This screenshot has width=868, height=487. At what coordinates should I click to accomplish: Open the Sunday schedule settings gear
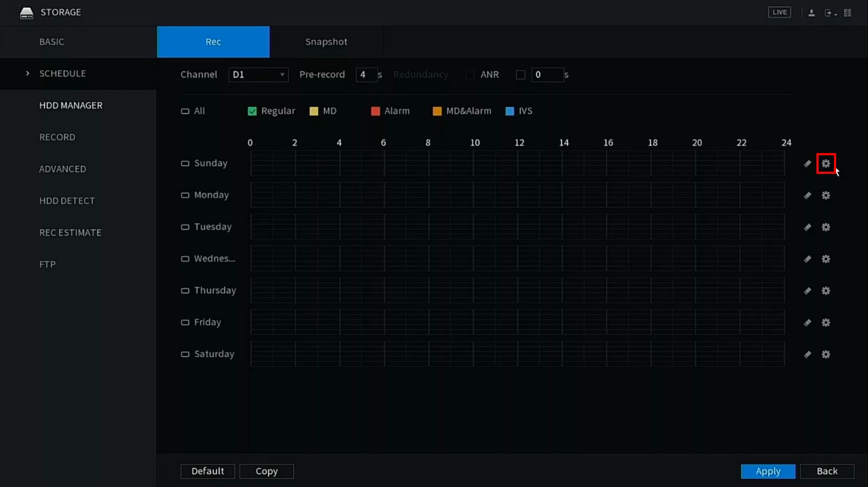tap(826, 164)
